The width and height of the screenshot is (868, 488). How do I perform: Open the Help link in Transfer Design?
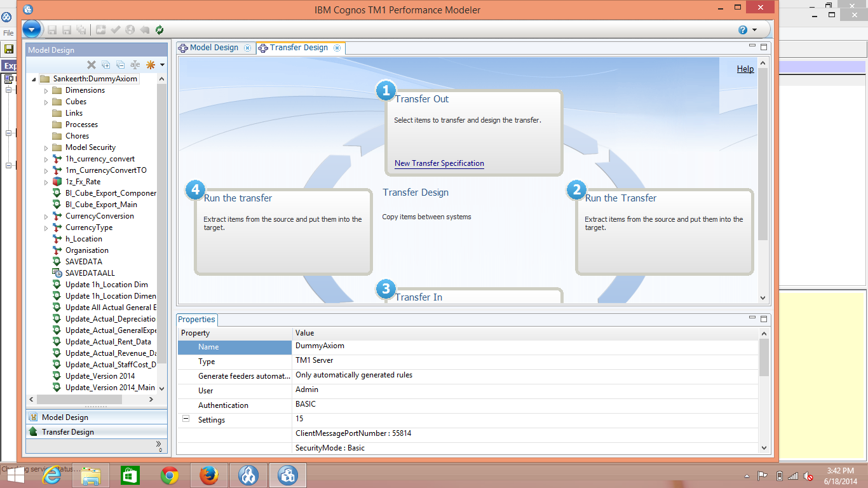pyautogui.click(x=745, y=69)
